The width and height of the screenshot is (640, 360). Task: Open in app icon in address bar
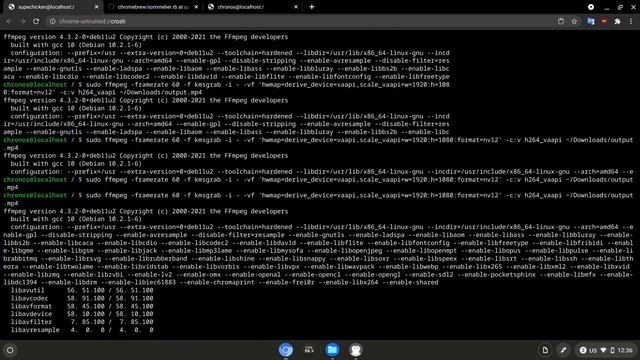pos(561,21)
